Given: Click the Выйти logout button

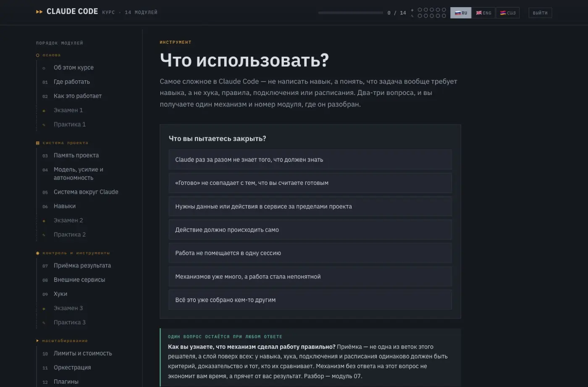Looking at the screenshot, I should click(540, 13).
